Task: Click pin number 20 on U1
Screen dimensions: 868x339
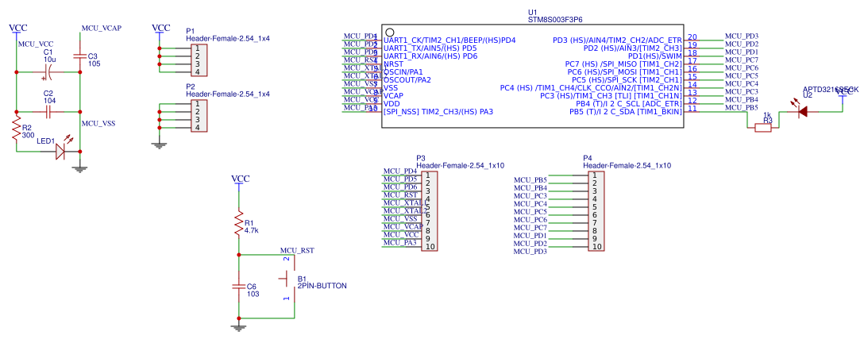Action: pyautogui.click(x=692, y=37)
